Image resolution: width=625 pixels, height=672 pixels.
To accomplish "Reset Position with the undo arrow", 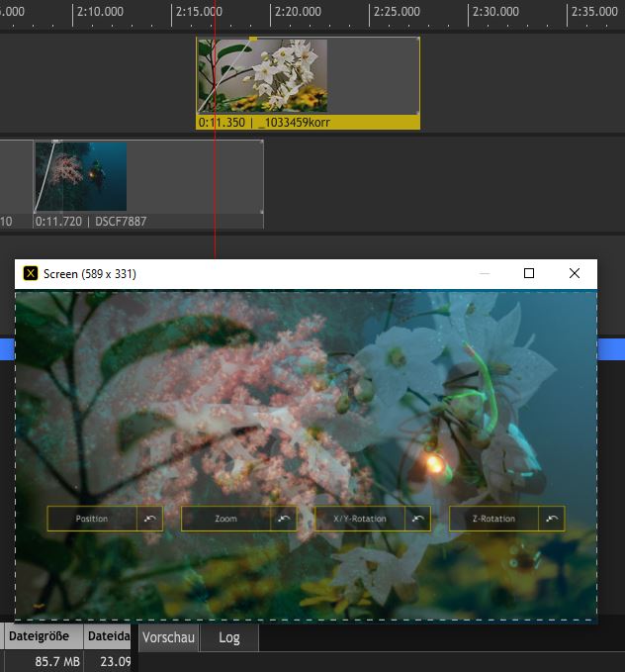I will point(150,519).
